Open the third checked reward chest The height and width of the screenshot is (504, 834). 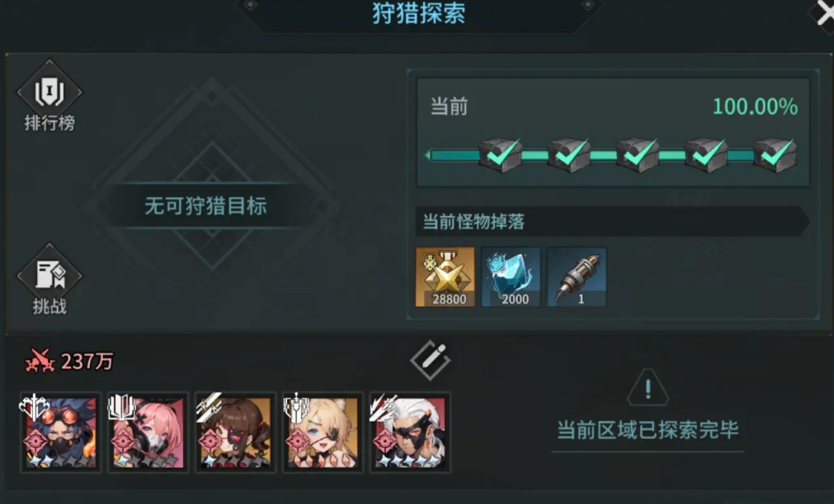click(x=638, y=155)
